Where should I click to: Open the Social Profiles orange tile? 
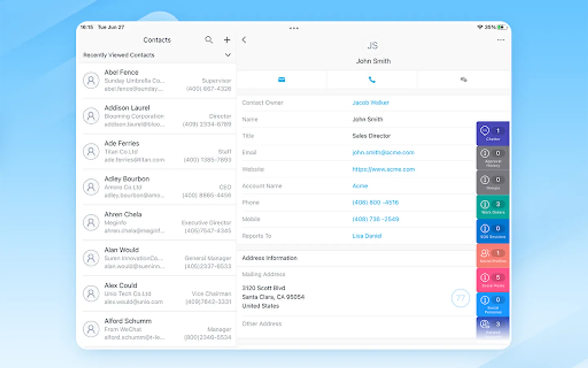(493, 256)
